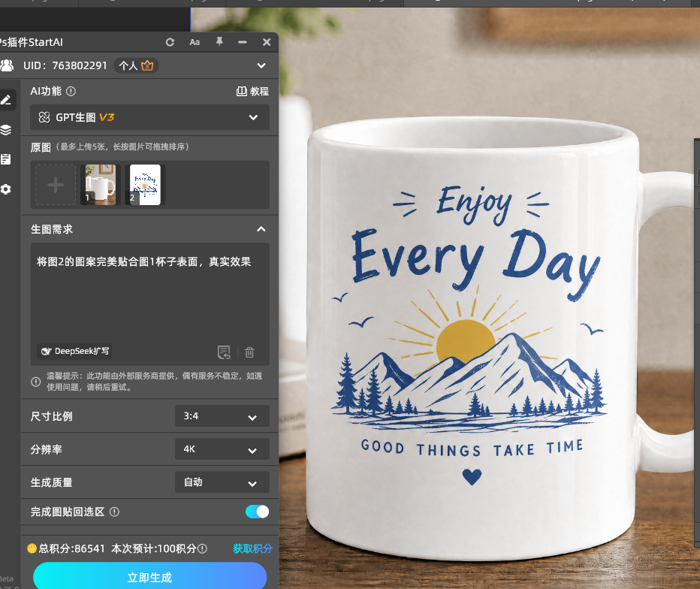Click the info icon beside 完成图贴回选区
The height and width of the screenshot is (589, 700).
[x=114, y=512]
